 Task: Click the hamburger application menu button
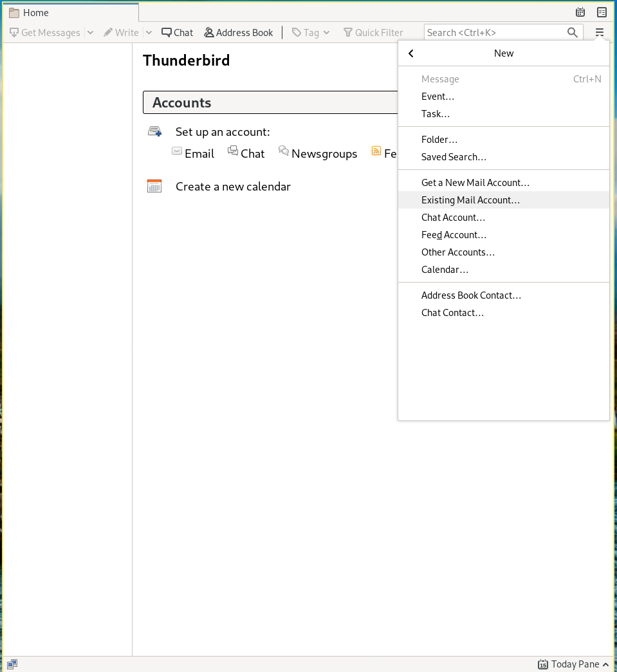pos(600,32)
